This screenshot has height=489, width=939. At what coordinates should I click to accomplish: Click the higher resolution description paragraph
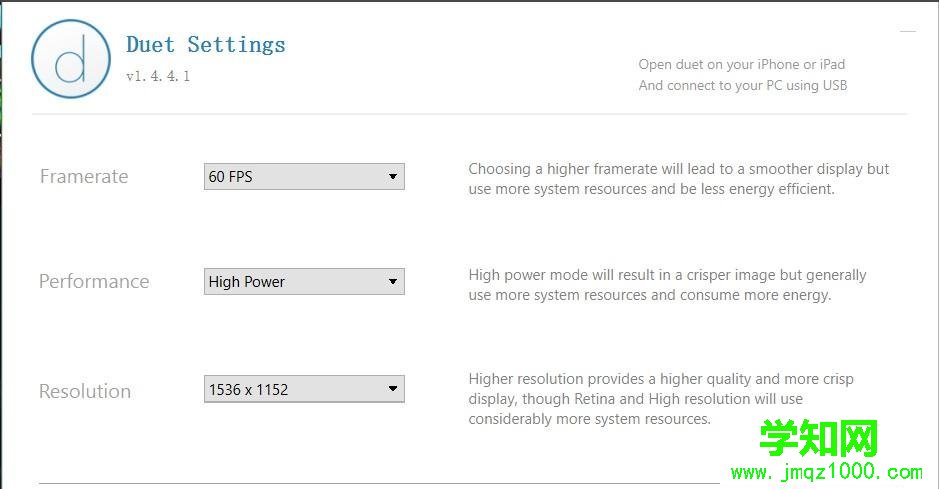[x=661, y=399]
